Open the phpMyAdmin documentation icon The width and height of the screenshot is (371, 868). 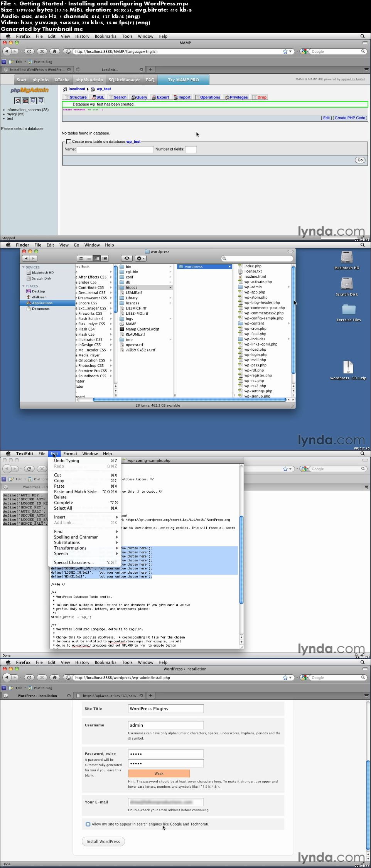coord(33,101)
